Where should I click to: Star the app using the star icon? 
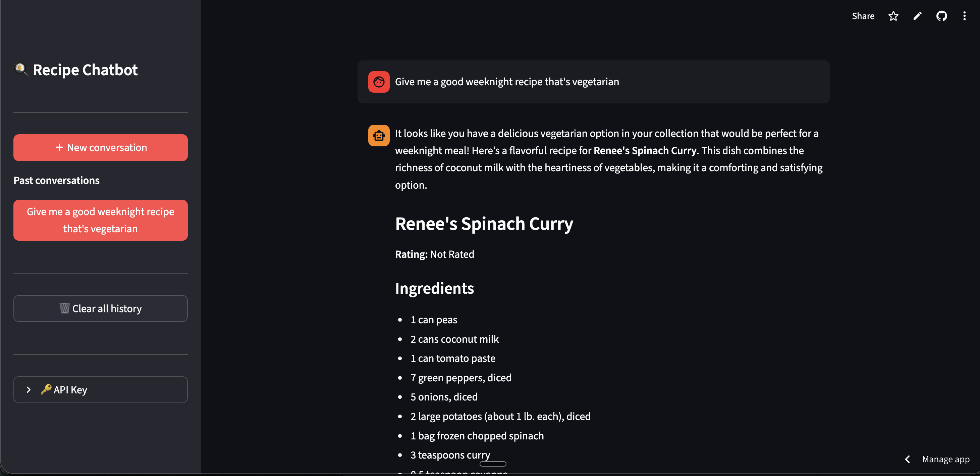893,16
